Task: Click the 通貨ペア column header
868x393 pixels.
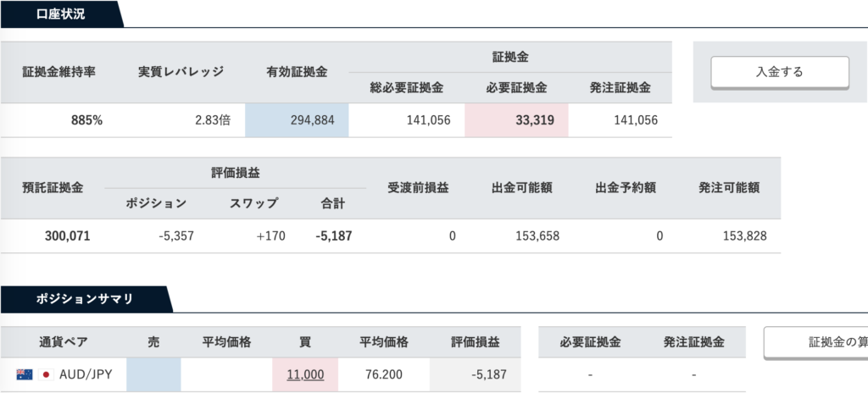Action: coord(64,343)
